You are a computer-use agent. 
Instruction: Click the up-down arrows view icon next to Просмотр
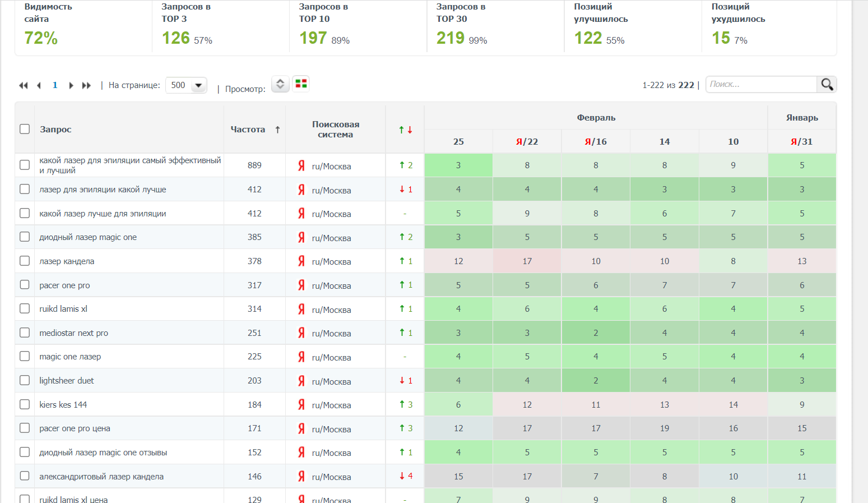tap(280, 84)
